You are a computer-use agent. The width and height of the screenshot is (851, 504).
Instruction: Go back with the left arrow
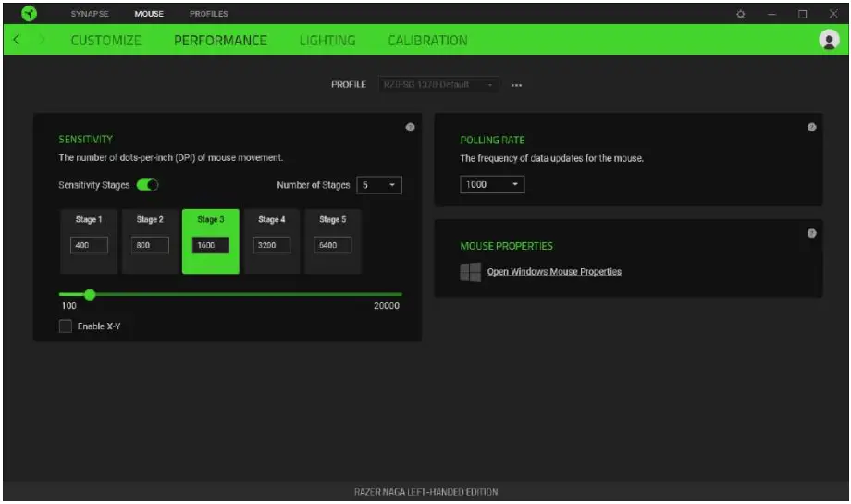click(17, 40)
